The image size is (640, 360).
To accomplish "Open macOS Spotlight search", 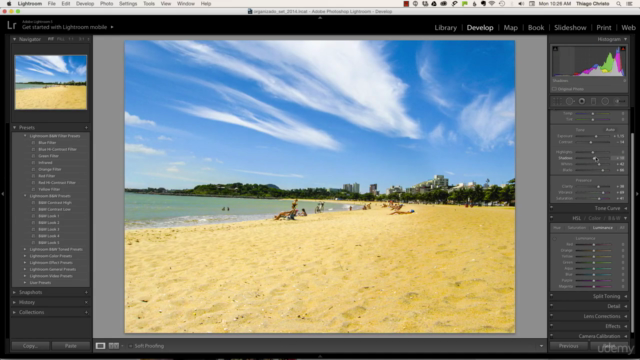I will click(x=619, y=4).
